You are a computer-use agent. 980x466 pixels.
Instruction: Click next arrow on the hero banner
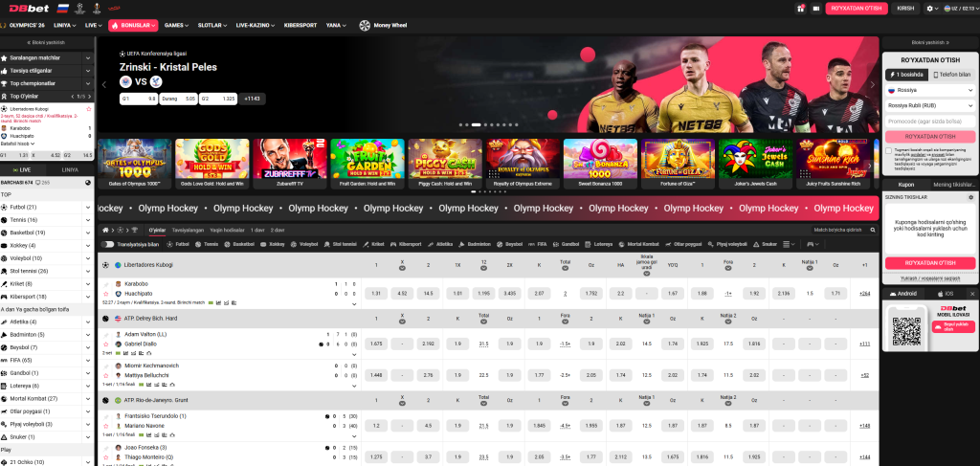874,84
